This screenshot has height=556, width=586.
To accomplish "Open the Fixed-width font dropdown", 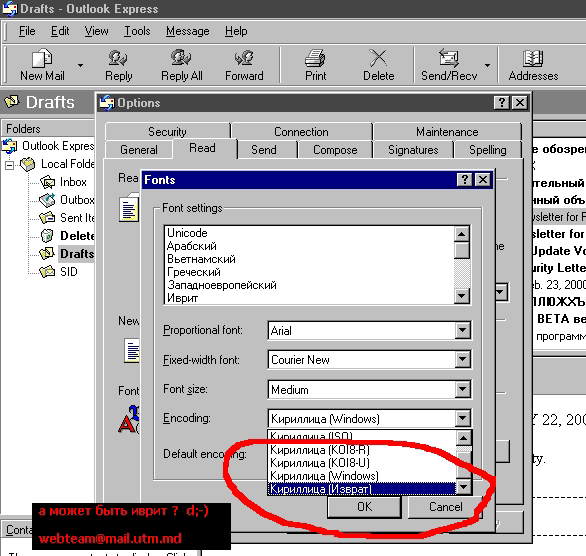I will point(462,359).
